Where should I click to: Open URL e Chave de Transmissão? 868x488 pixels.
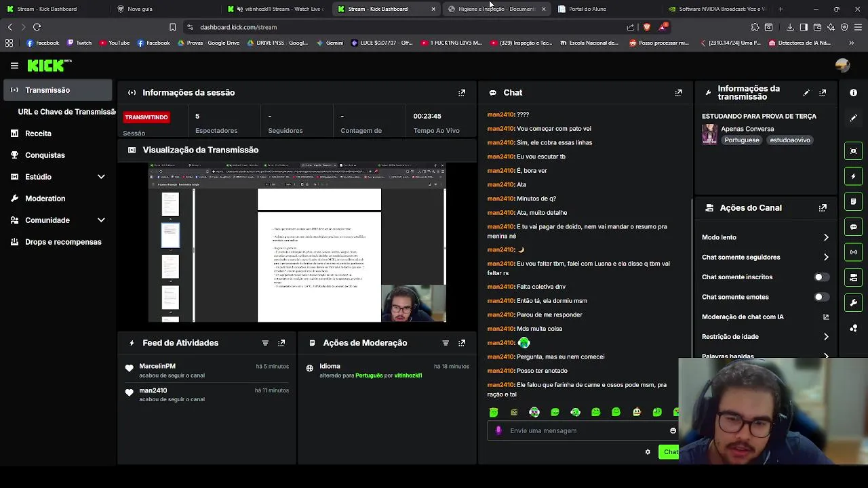pyautogui.click(x=66, y=112)
